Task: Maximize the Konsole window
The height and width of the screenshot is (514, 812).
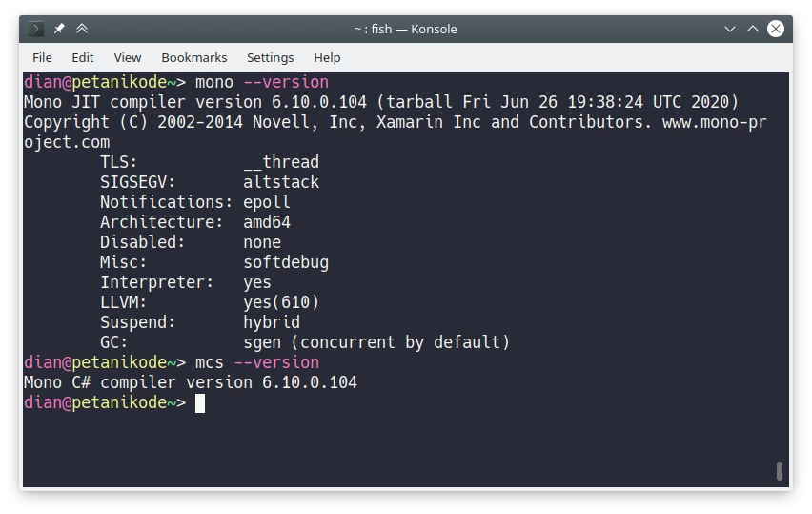Action: [x=753, y=29]
